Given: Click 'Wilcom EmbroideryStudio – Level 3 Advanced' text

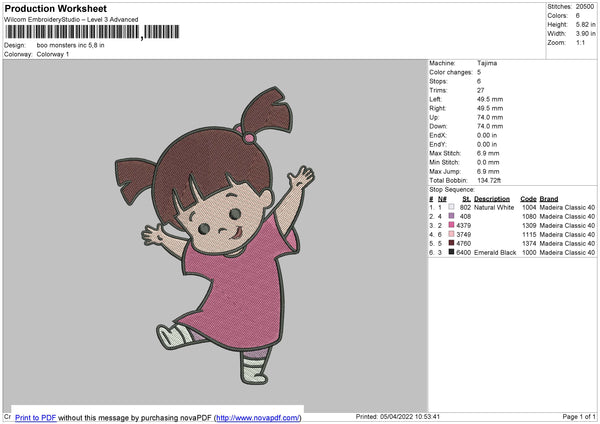Looking at the screenshot, I should pos(71,20).
